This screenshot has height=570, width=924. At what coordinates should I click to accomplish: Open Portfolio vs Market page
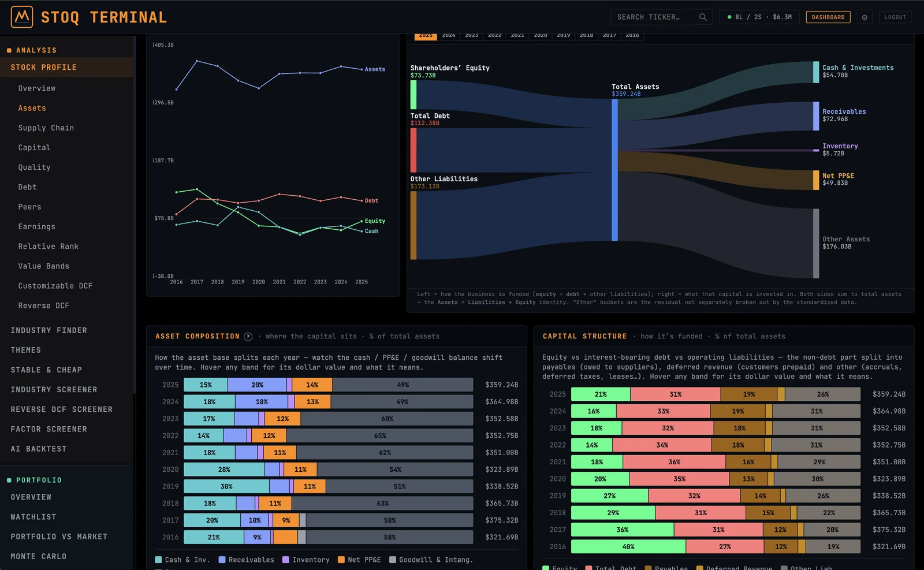tap(59, 537)
